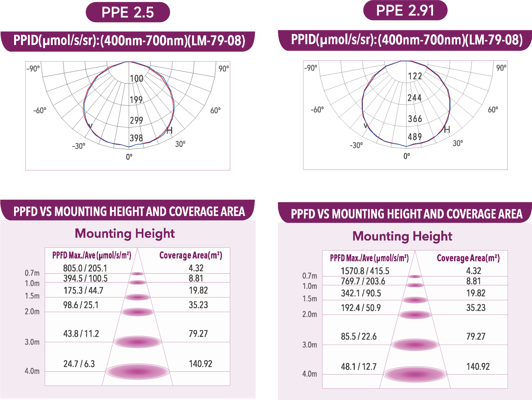Viewport: 532px width, 400px height.
Task: Click coverage area 35.23 beside 192.4 / 50.9
Action: point(476,308)
